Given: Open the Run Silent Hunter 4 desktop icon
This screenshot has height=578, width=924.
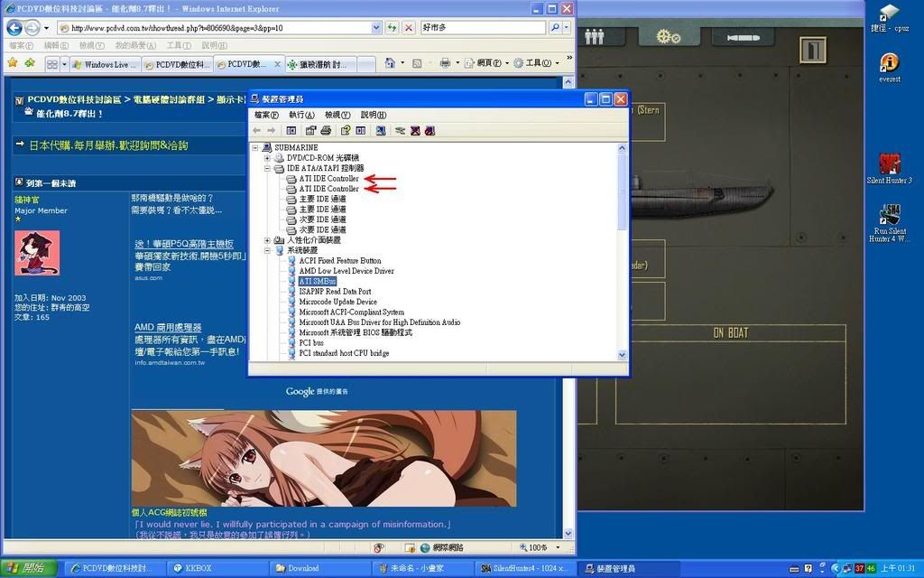Looking at the screenshot, I should pos(890,223).
